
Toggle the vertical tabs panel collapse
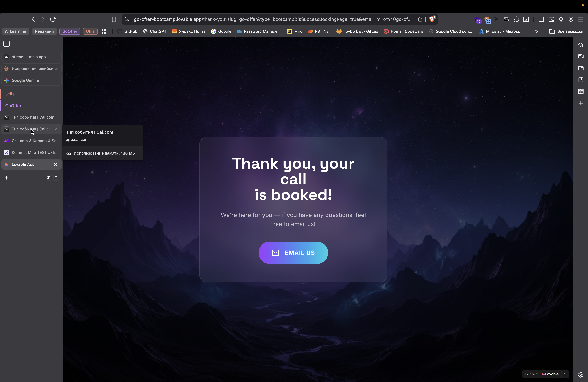pos(7,44)
